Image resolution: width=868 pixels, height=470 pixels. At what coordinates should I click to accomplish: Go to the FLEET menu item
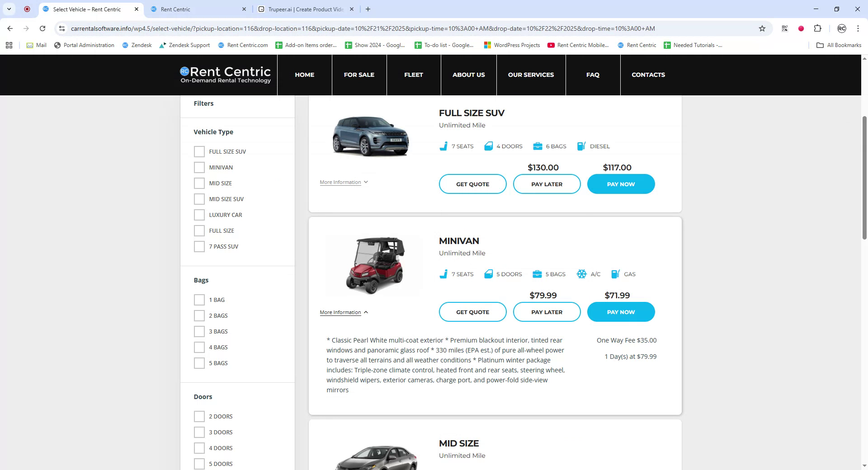point(413,75)
